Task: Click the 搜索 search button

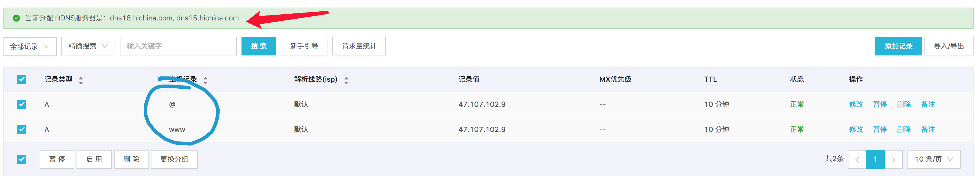Action: (x=259, y=46)
